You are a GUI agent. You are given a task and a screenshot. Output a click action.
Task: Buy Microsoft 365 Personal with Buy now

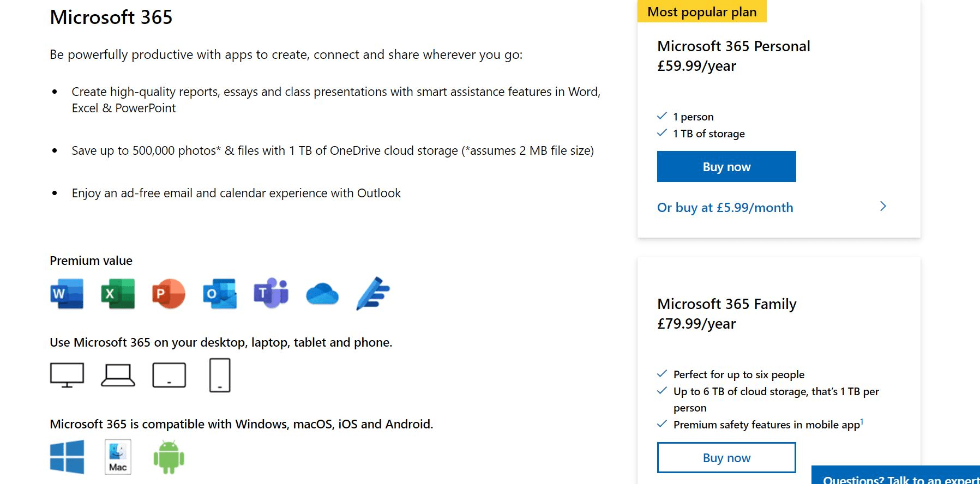pyautogui.click(x=726, y=167)
